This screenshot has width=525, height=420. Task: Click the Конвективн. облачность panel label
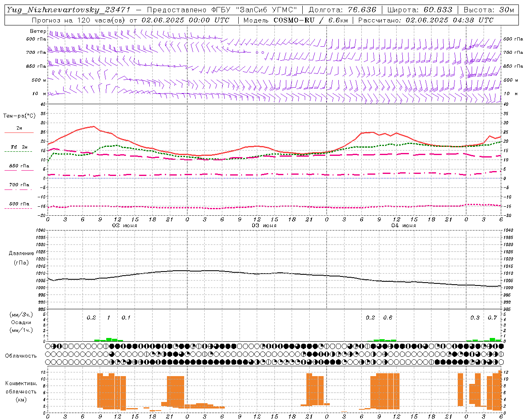click(x=21, y=388)
